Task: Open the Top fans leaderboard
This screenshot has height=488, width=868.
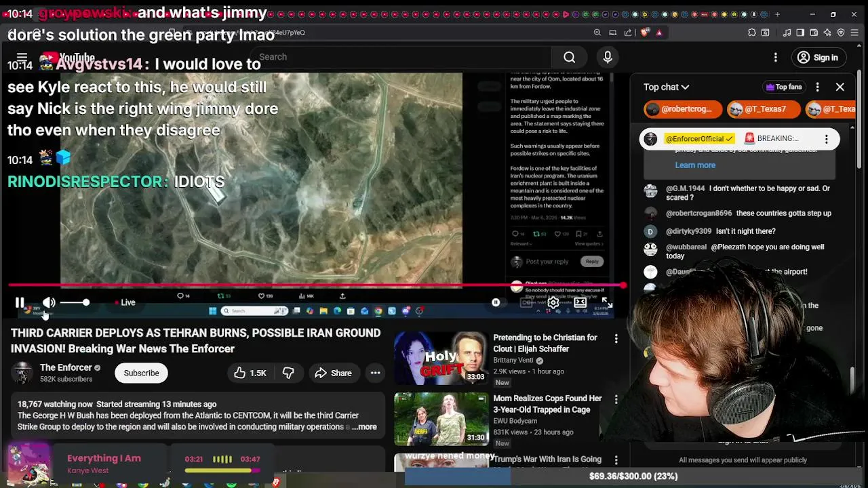Action: coord(784,87)
